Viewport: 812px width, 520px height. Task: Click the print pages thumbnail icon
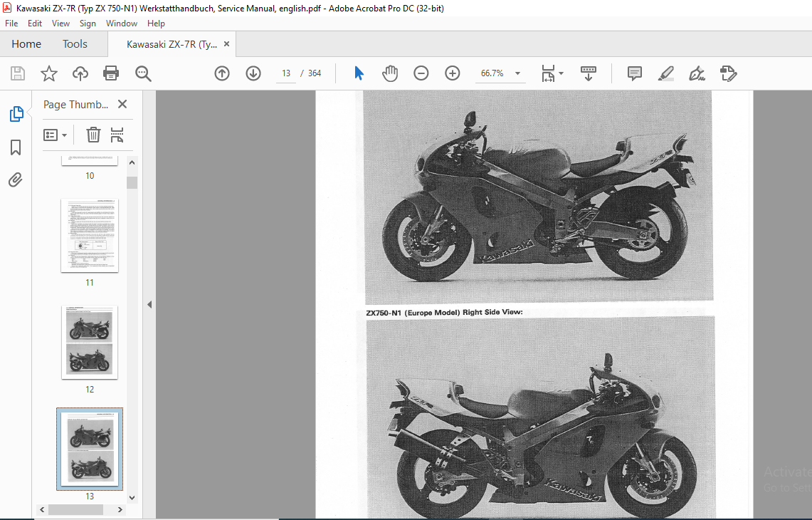point(117,135)
